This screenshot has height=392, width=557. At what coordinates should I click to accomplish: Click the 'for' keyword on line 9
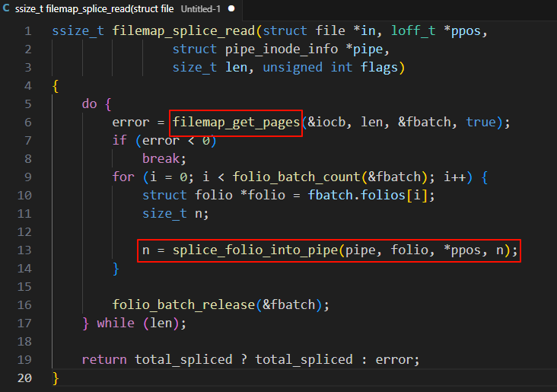123,177
